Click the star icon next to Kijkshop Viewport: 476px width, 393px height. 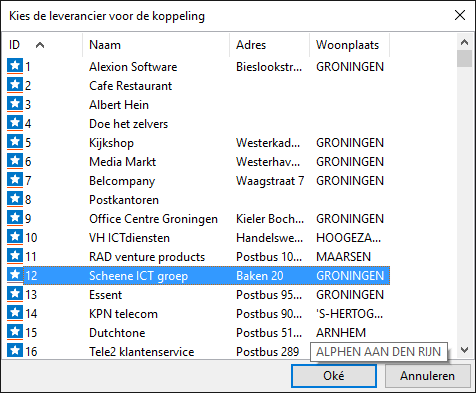pyautogui.click(x=15, y=142)
